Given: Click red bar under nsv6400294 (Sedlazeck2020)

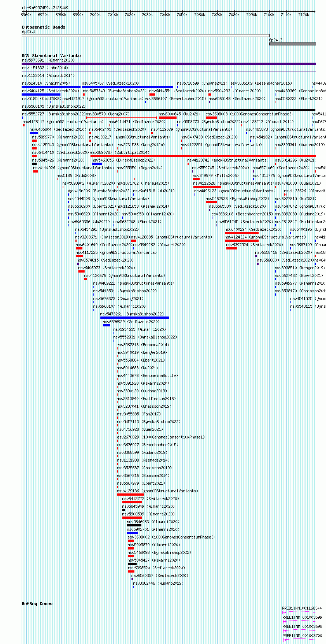Looking at the screenshot, I should pyautogui.click(x=242, y=233).
